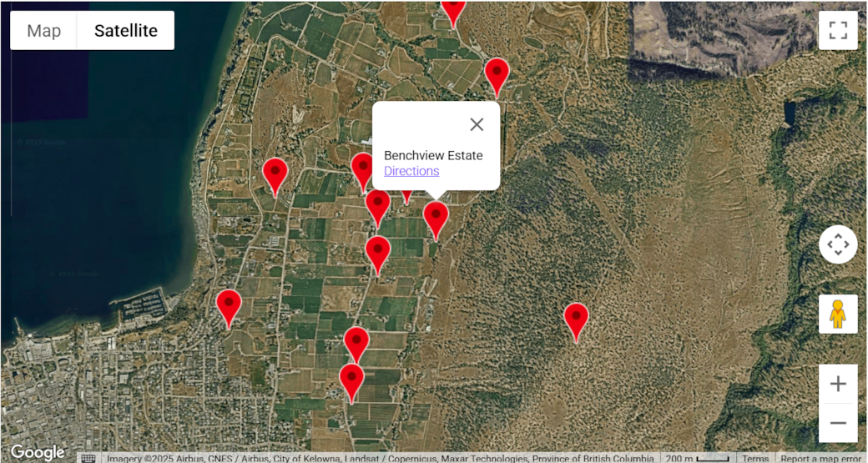Open the map camera controls
Screen dimensions: 868x463
coord(838,244)
